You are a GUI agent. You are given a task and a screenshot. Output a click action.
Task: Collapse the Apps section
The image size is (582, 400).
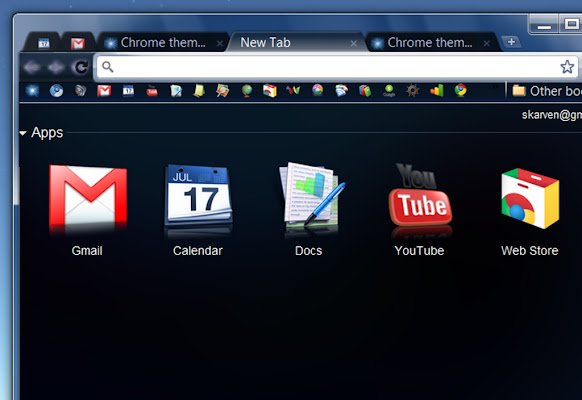23,133
